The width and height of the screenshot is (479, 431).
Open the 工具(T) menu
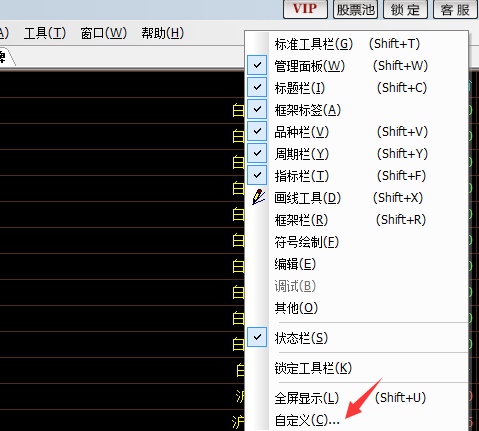45,33
